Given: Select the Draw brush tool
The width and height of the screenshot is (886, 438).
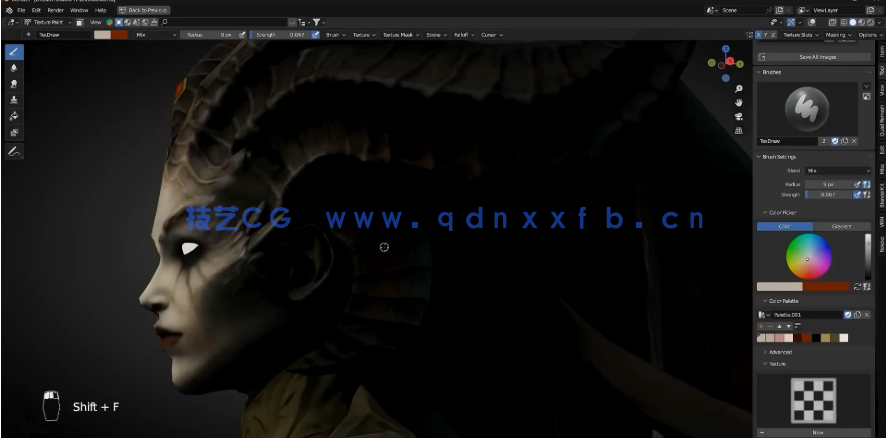Looking at the screenshot, I should pos(14,52).
